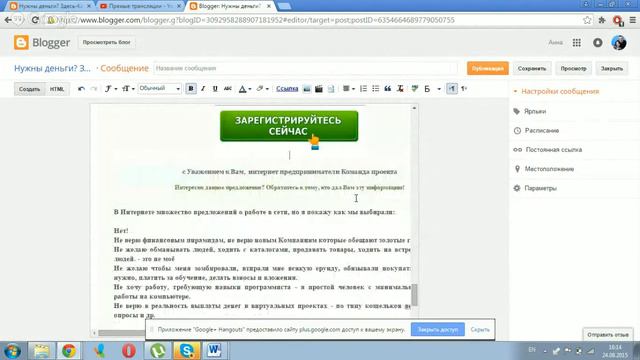Click the Просмотреть блог button
Image resolution: width=640 pixels, height=360 pixels.
click(x=107, y=42)
